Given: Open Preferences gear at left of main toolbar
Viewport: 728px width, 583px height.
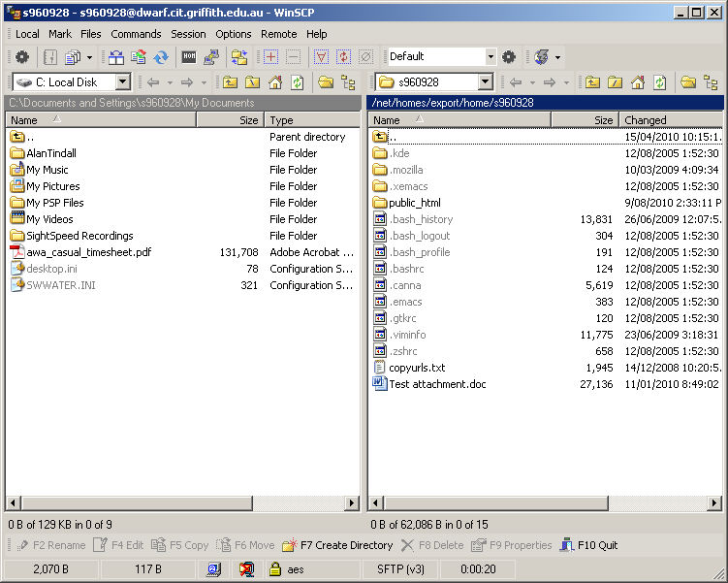Looking at the screenshot, I should click(22, 57).
